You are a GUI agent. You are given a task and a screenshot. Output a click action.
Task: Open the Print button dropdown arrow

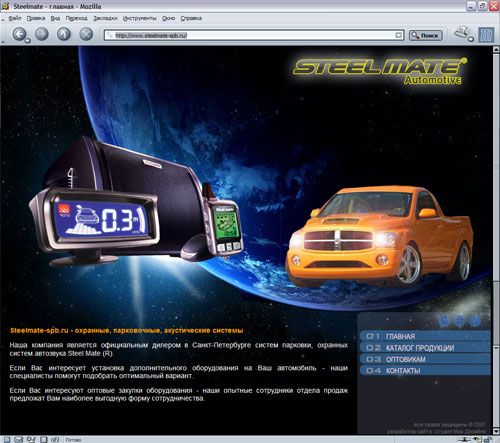coord(471,39)
